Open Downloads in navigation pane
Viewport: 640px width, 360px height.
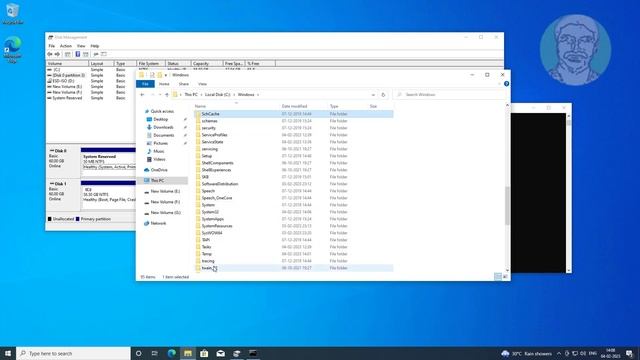(163, 127)
